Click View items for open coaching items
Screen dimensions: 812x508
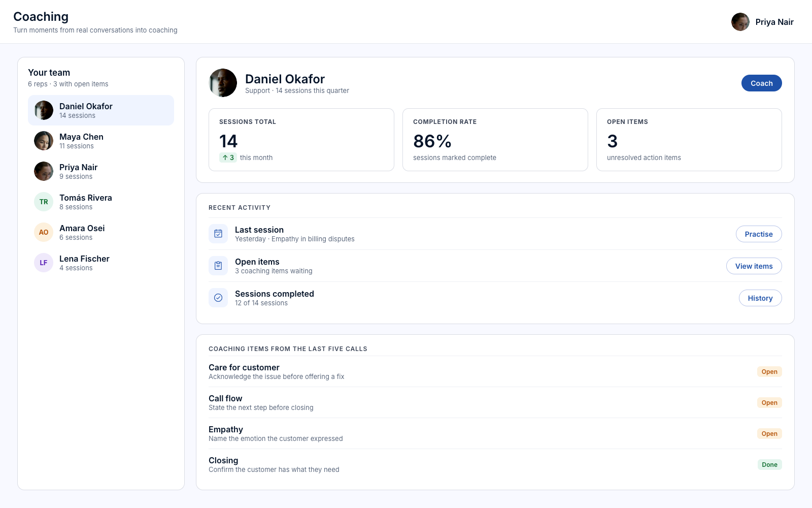coord(754,266)
